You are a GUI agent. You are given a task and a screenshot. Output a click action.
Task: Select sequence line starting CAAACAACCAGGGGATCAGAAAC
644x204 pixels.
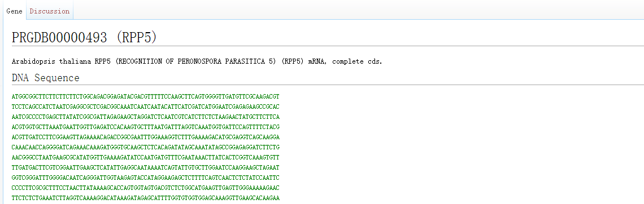point(146,148)
